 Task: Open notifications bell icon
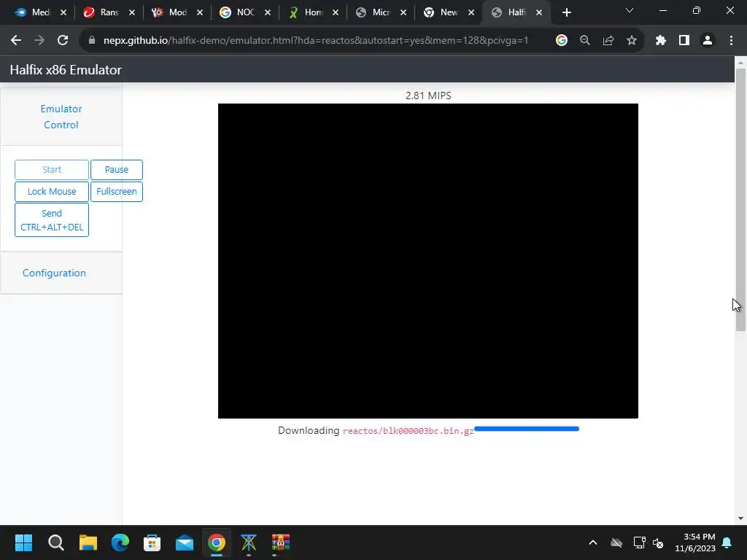click(727, 542)
